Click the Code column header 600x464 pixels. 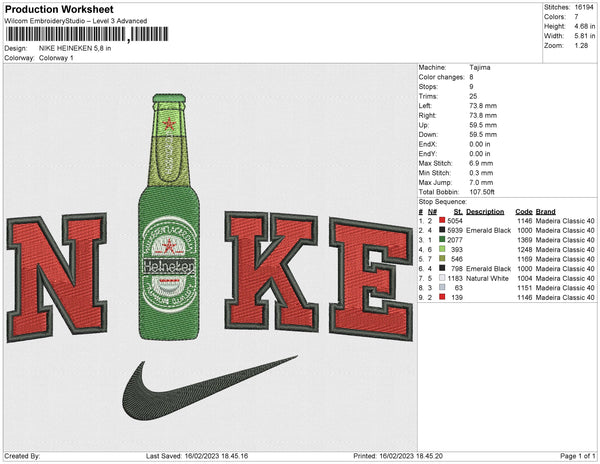click(524, 212)
